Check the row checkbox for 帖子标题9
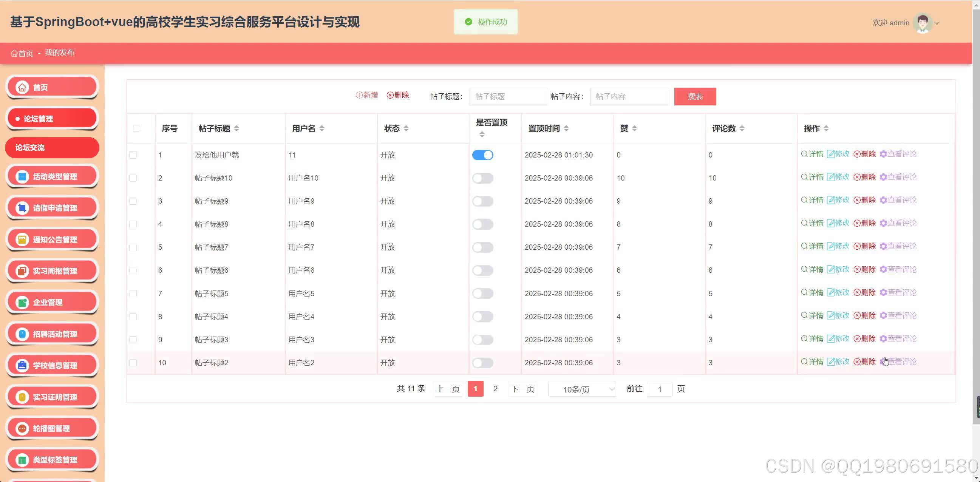Viewport: 980px width, 482px height. pyautogui.click(x=133, y=201)
